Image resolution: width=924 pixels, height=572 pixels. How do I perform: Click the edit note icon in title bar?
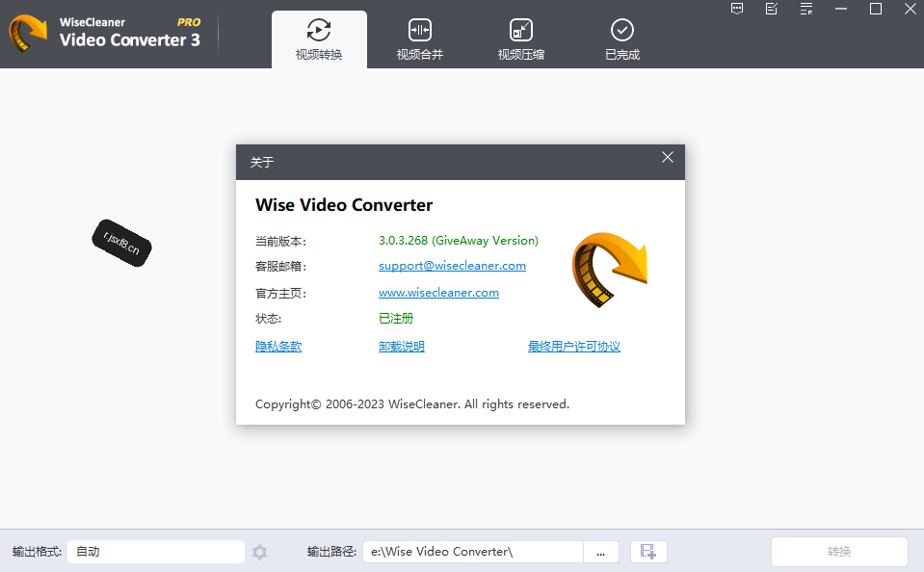[x=772, y=9]
